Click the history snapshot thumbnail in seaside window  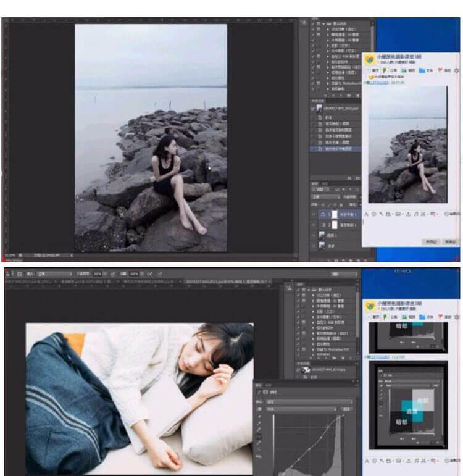tap(319, 109)
